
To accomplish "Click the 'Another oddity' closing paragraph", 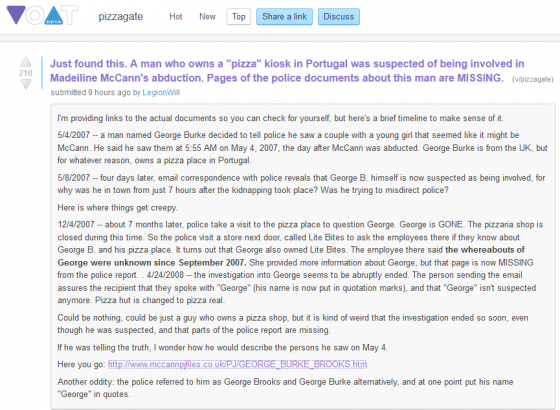I will click(x=285, y=388).
